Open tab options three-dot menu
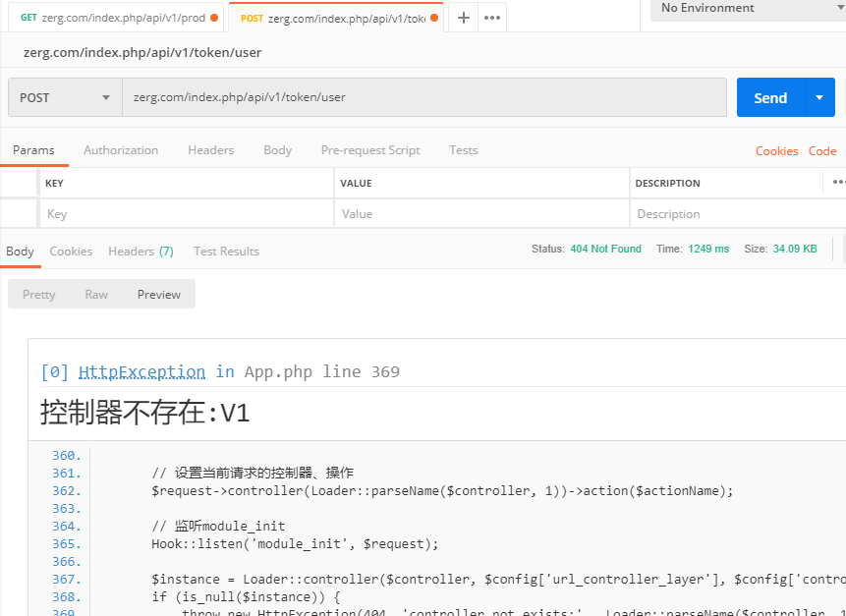The height and width of the screenshot is (616, 846). click(x=492, y=18)
